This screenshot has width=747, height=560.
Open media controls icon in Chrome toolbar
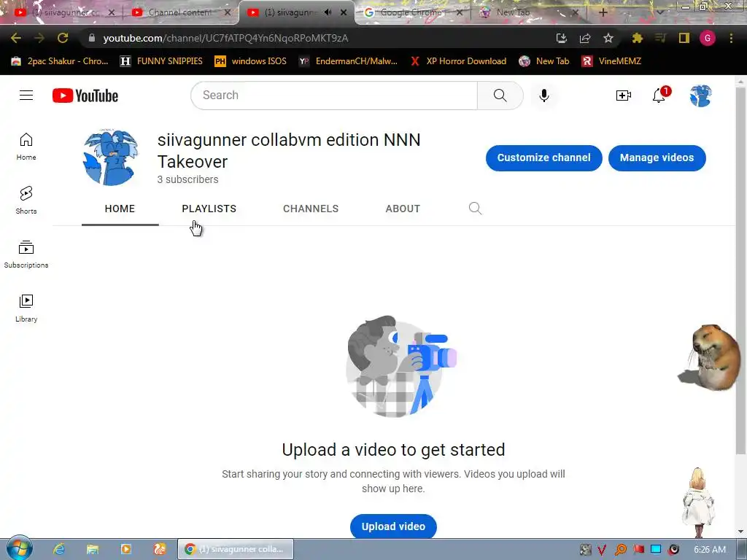pos(660,38)
